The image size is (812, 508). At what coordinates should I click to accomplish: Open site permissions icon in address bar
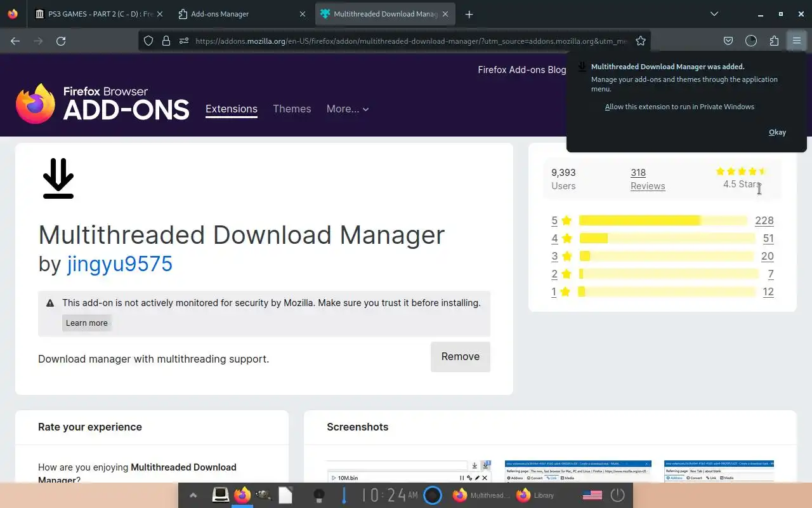coord(184,41)
